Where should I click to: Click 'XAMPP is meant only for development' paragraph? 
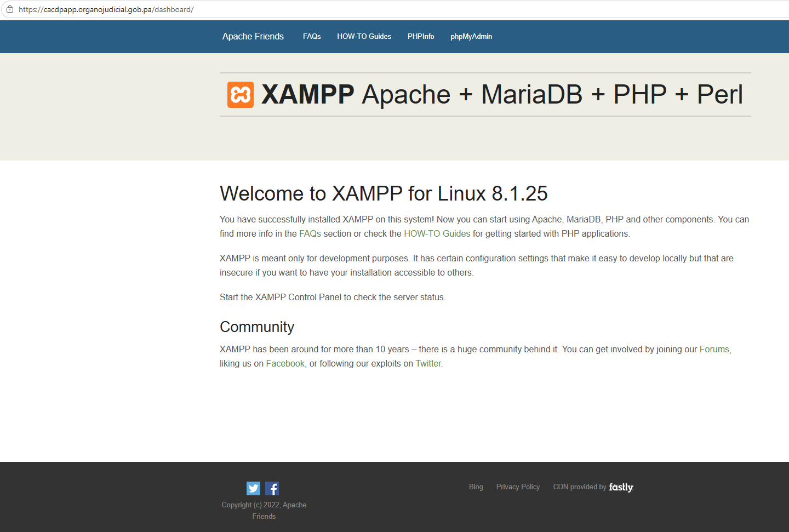point(477,265)
